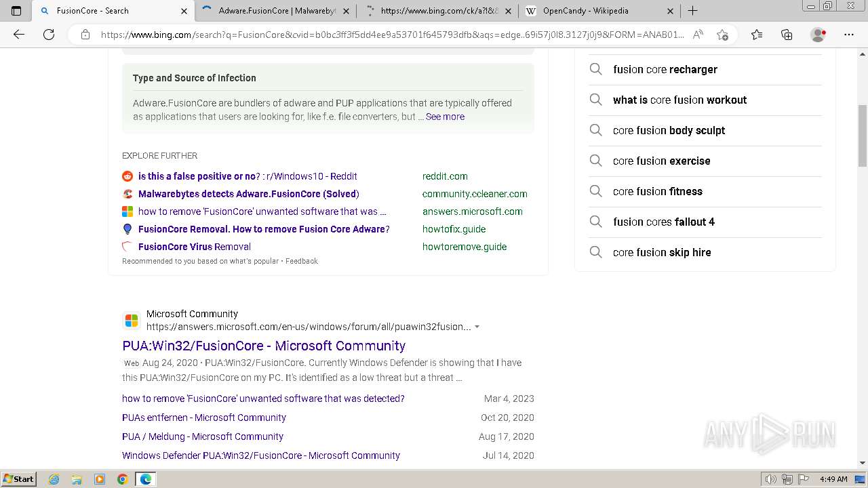Open 'is this a false positive or no?' link
The image size is (868, 488).
click(x=248, y=176)
